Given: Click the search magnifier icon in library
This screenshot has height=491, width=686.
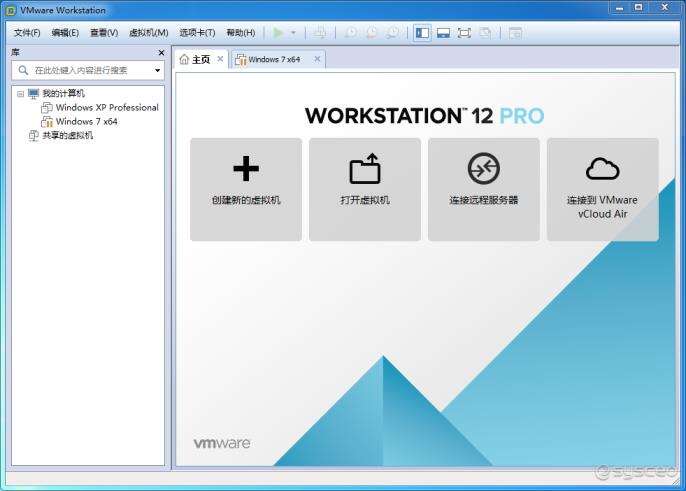Looking at the screenshot, I should pyautogui.click(x=23, y=70).
